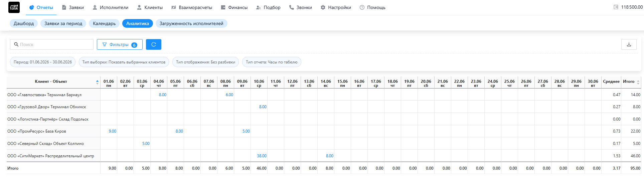Open the Календарь tab
644x178 pixels.
(104, 23)
